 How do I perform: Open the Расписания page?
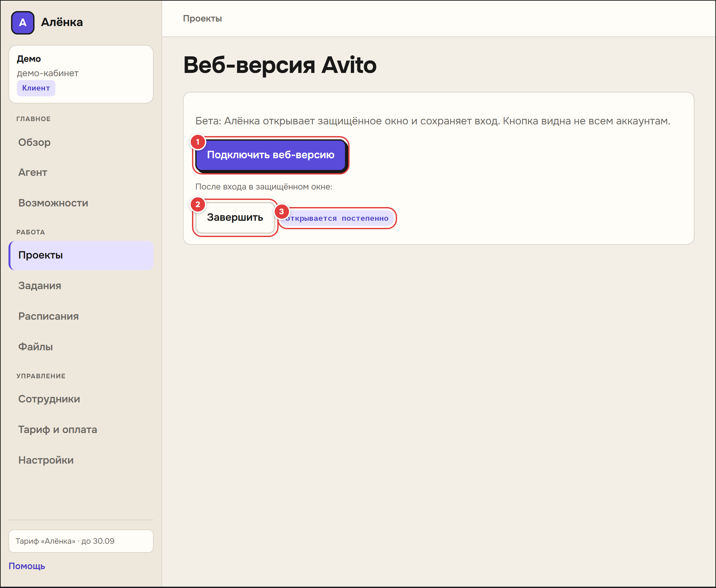pyautogui.click(x=81, y=316)
